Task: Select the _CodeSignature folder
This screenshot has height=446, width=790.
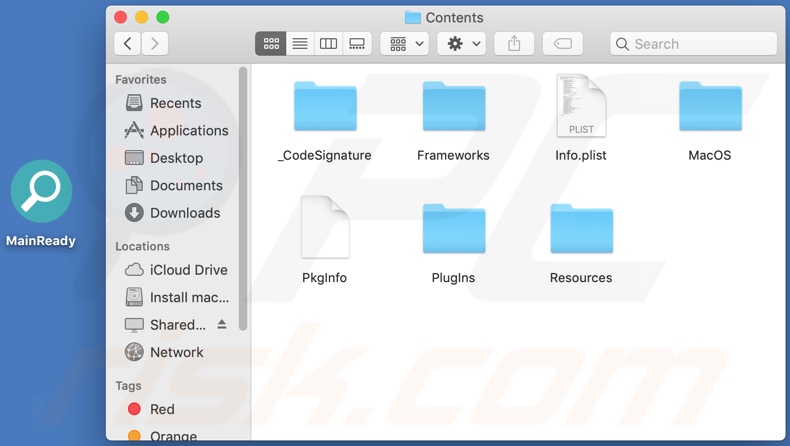Action: [325, 106]
